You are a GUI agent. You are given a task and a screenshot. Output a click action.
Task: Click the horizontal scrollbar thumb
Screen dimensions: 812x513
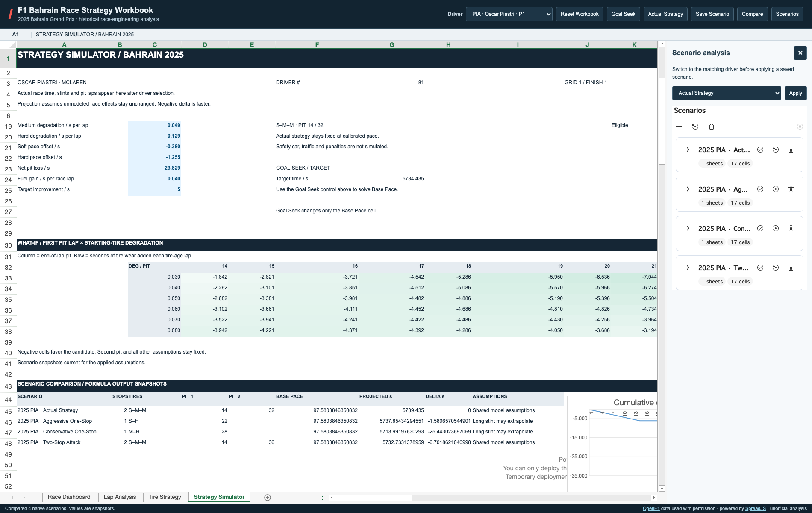point(374,498)
